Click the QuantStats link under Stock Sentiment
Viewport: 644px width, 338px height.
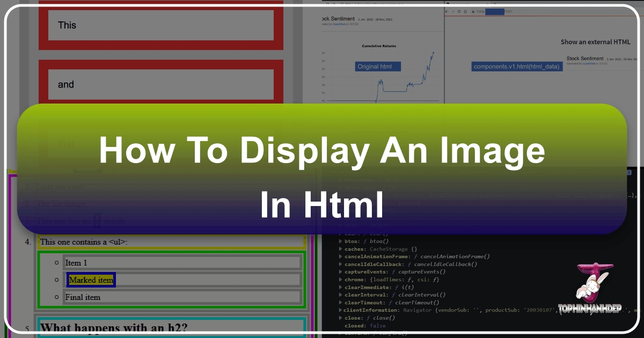[340, 24]
